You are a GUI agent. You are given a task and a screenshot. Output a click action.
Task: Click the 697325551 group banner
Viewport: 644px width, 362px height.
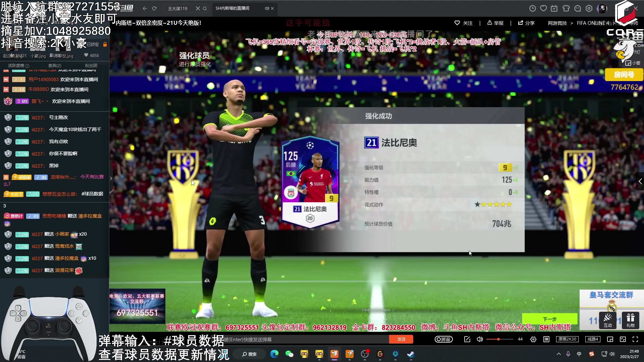(137, 306)
